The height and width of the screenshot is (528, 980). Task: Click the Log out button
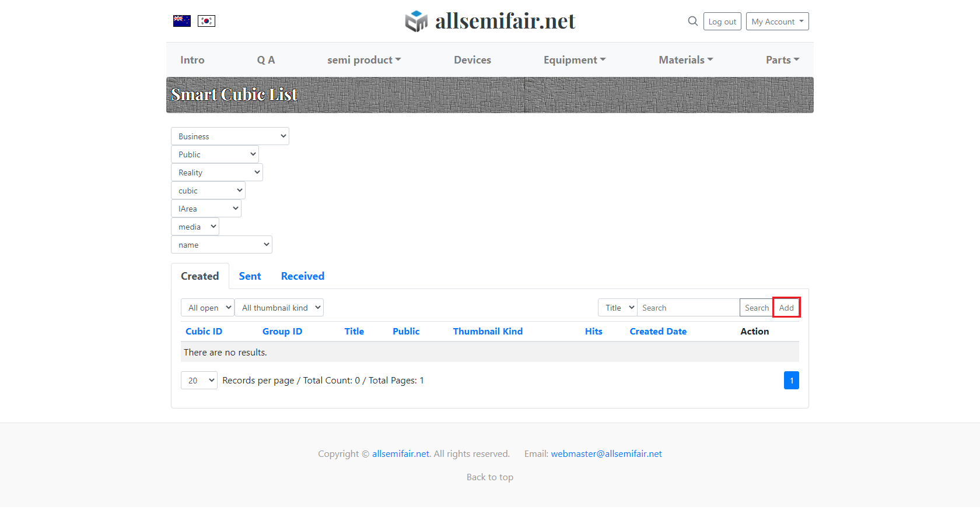[x=722, y=22]
